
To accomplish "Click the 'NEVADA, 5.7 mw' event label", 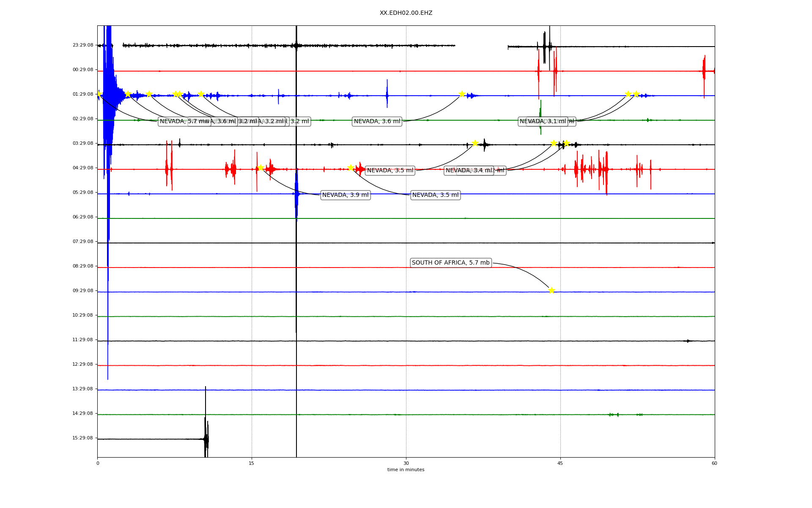I will (x=178, y=121).
